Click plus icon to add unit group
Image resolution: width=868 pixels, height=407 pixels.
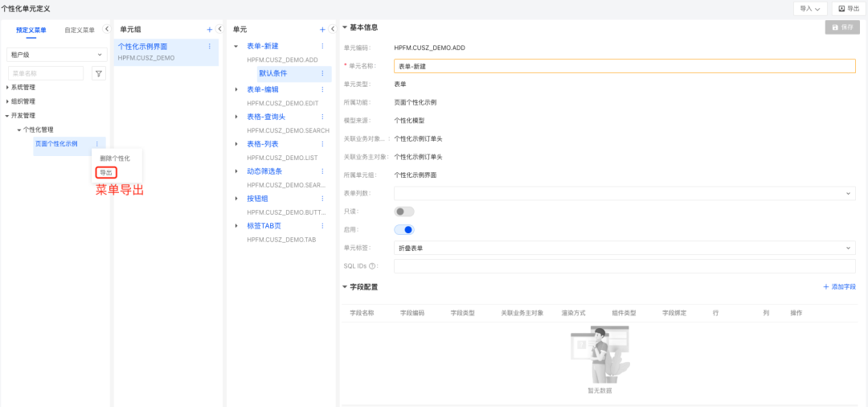tap(209, 29)
